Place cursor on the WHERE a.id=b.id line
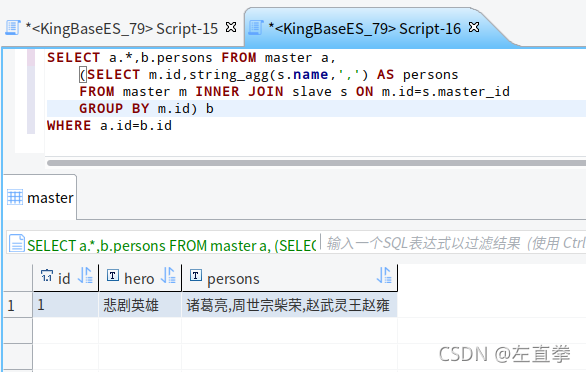Viewport: 586px width, 372px height. [110, 126]
